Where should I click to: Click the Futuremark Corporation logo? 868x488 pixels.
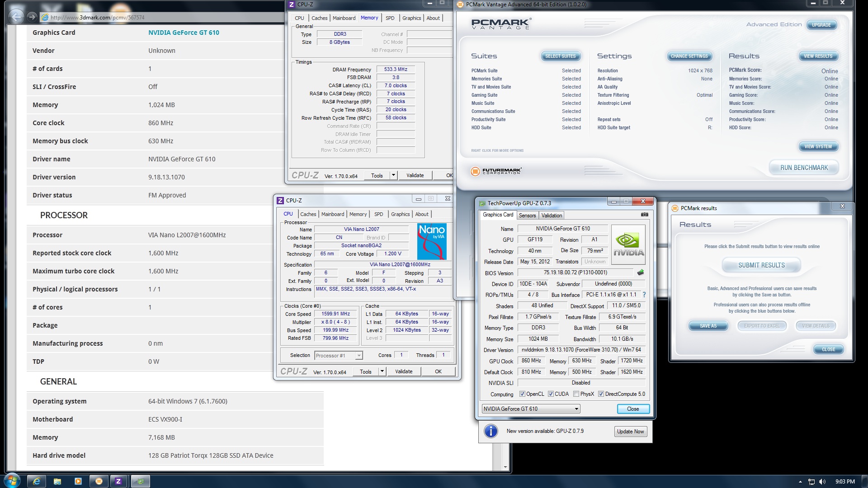(496, 171)
